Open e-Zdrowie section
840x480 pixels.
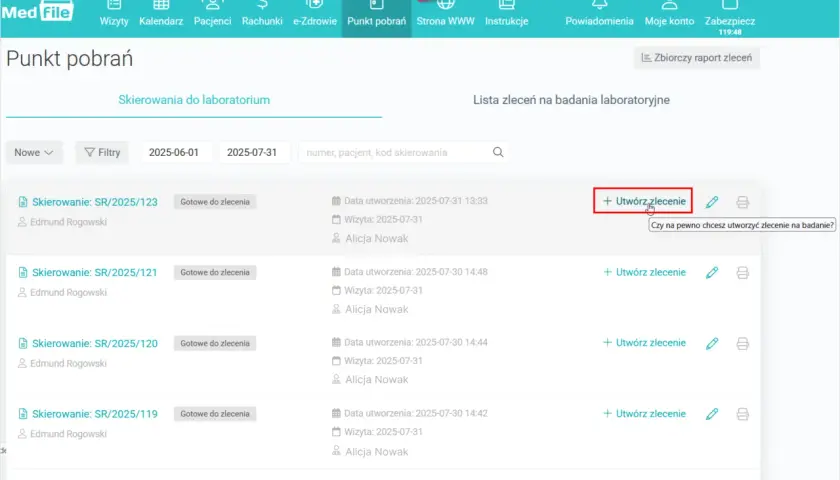[314, 14]
